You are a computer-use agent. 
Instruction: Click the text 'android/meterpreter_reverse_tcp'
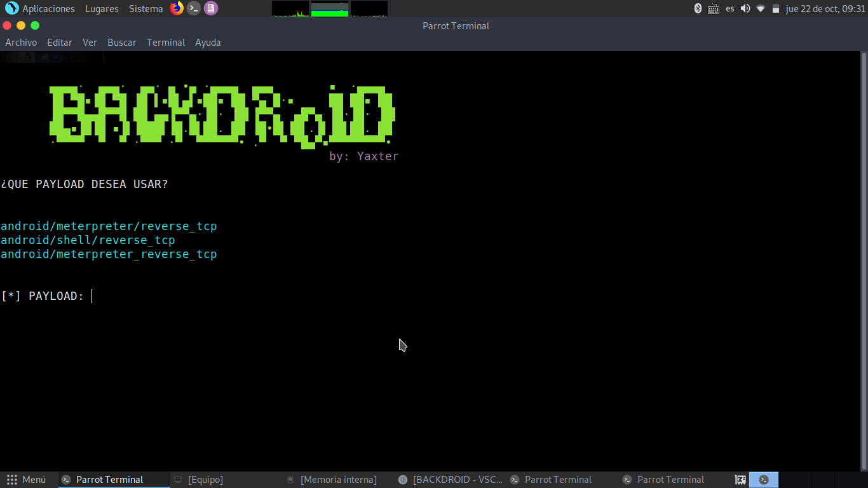pyautogui.click(x=109, y=254)
